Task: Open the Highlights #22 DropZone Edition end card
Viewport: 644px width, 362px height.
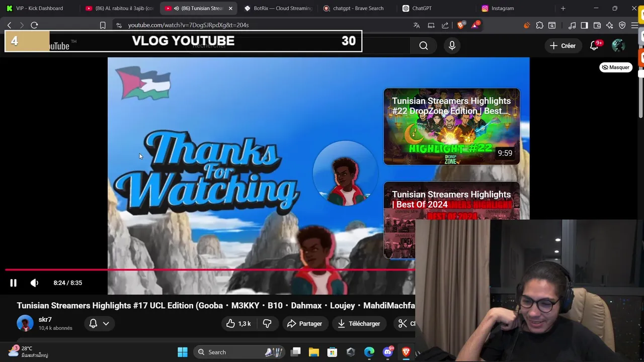Action: pos(452,127)
